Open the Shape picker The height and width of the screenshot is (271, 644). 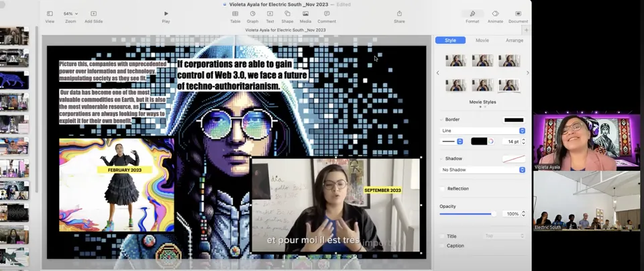pyautogui.click(x=288, y=13)
